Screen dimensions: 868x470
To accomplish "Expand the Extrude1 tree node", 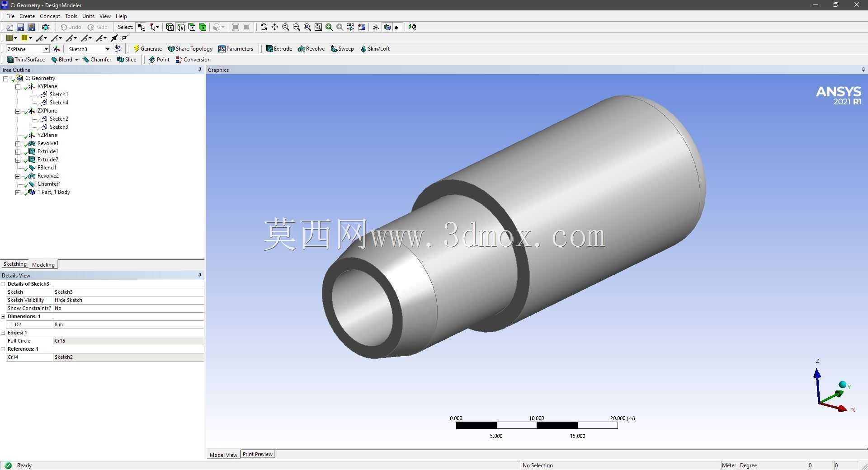I will pyautogui.click(x=18, y=152).
